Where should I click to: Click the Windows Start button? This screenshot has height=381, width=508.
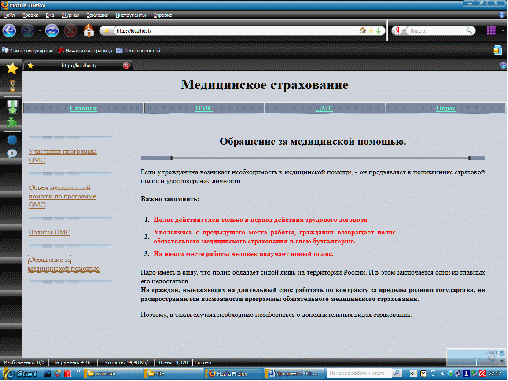[x=20, y=374]
